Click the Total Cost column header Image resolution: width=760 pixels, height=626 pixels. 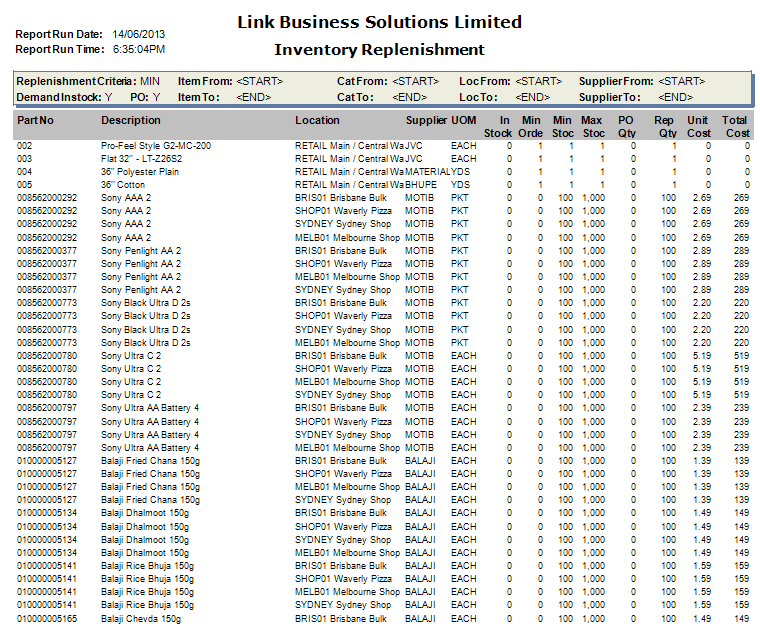[x=736, y=126]
